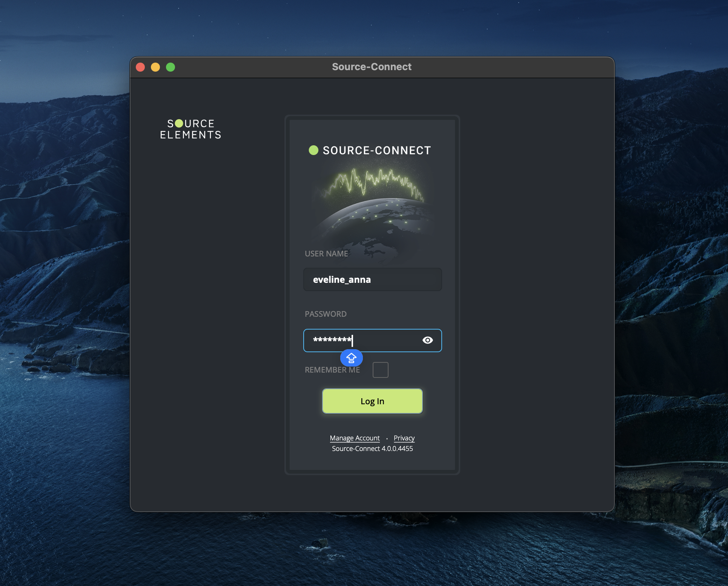Show password with the eye icon
Viewport: 728px width, 586px height.
click(x=427, y=340)
